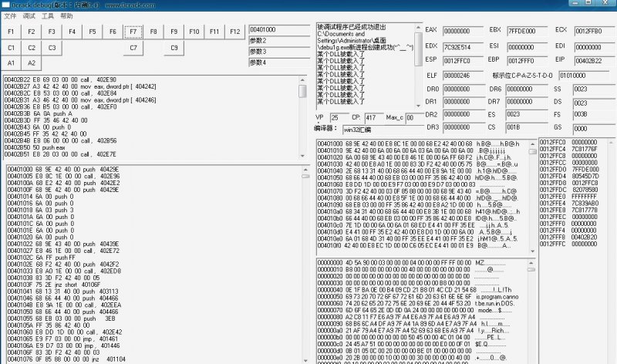
Task: Select the line 'jnz short 40106F'
Action: (54, 285)
